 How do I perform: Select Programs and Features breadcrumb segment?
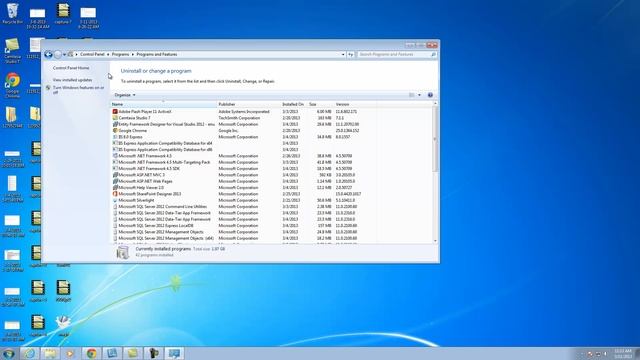click(x=157, y=54)
